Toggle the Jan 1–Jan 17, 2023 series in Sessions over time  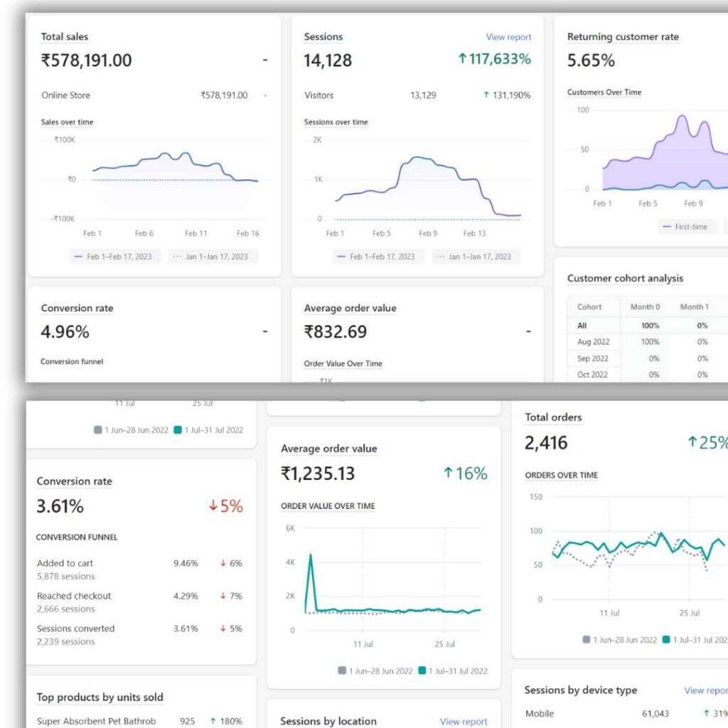click(476, 257)
